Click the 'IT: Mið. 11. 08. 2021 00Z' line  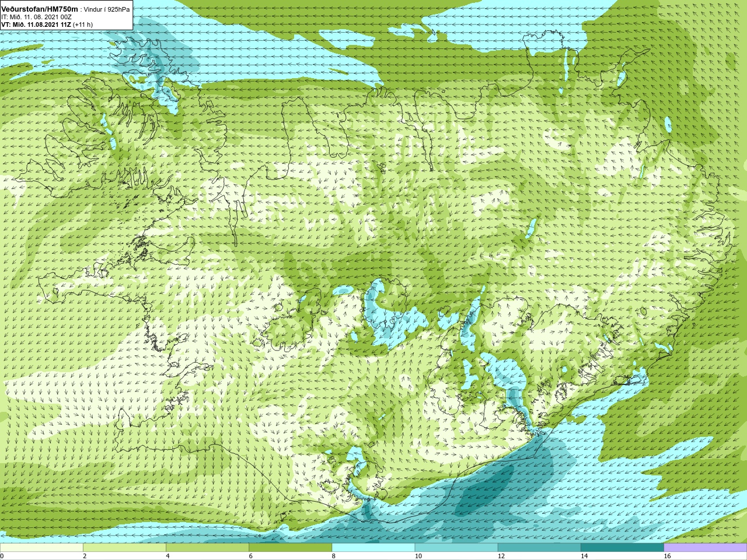(36, 17)
